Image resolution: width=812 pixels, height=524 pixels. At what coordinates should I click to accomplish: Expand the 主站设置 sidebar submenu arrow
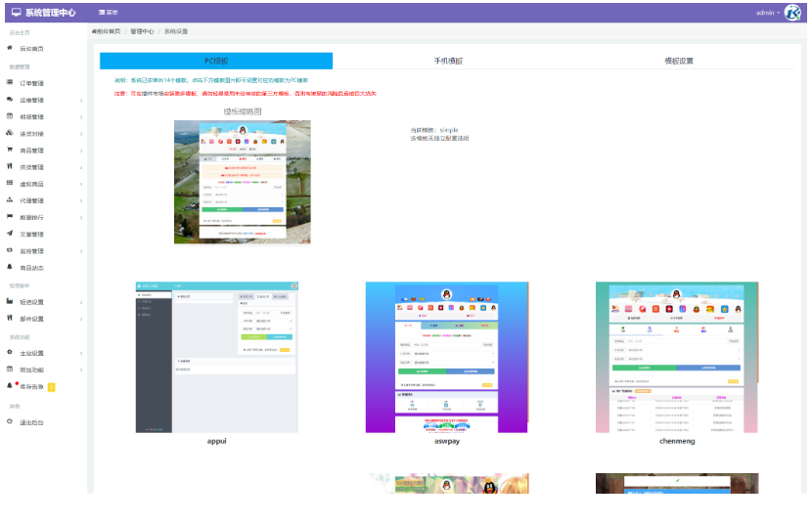pos(80,353)
